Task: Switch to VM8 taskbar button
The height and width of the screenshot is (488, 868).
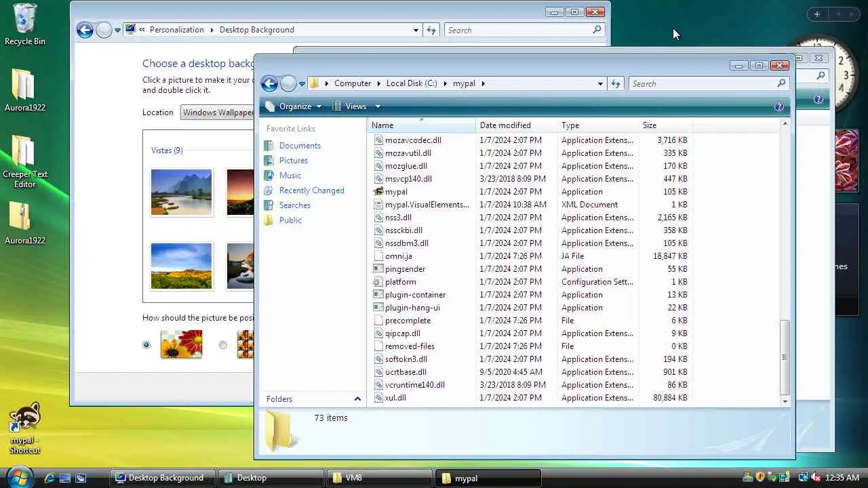Action: (x=380, y=478)
